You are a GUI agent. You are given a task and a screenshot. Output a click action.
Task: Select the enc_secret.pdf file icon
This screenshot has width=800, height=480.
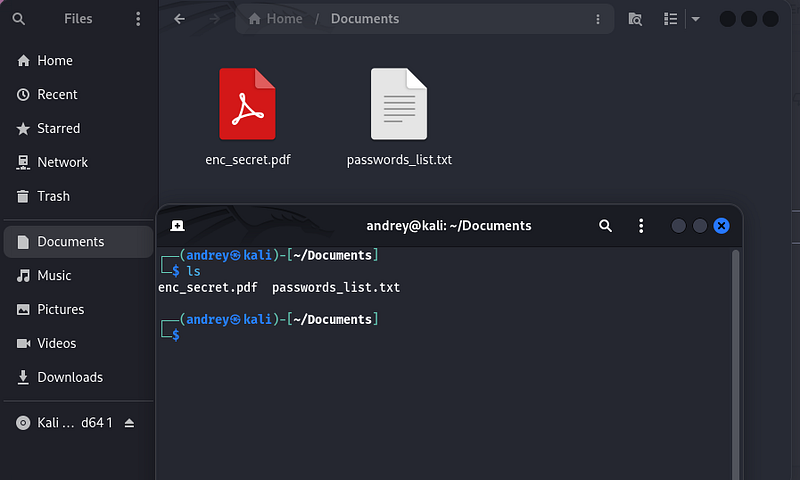point(247,104)
